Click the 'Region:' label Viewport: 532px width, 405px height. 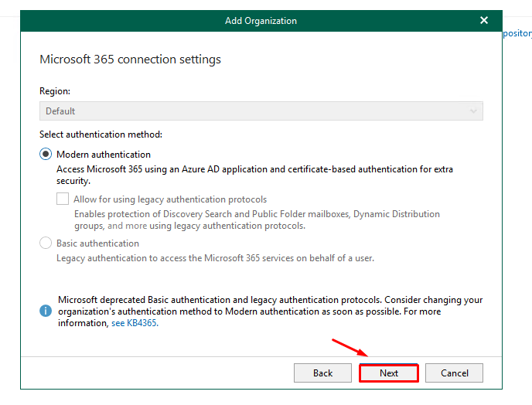tap(55, 91)
